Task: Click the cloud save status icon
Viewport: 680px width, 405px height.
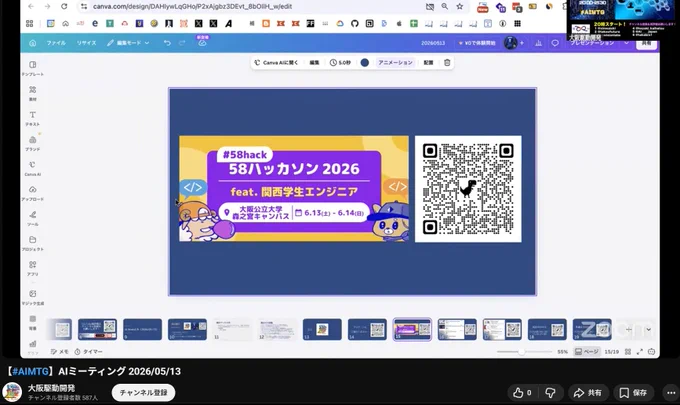Action: [202, 43]
